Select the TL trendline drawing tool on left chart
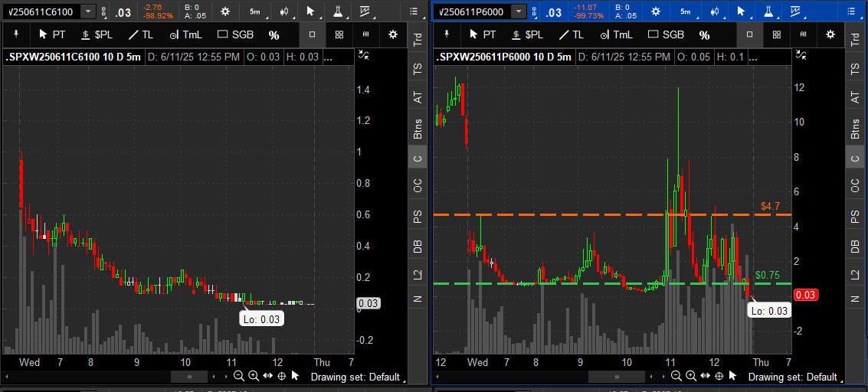Viewport: 868px width, 392px height. tap(141, 34)
